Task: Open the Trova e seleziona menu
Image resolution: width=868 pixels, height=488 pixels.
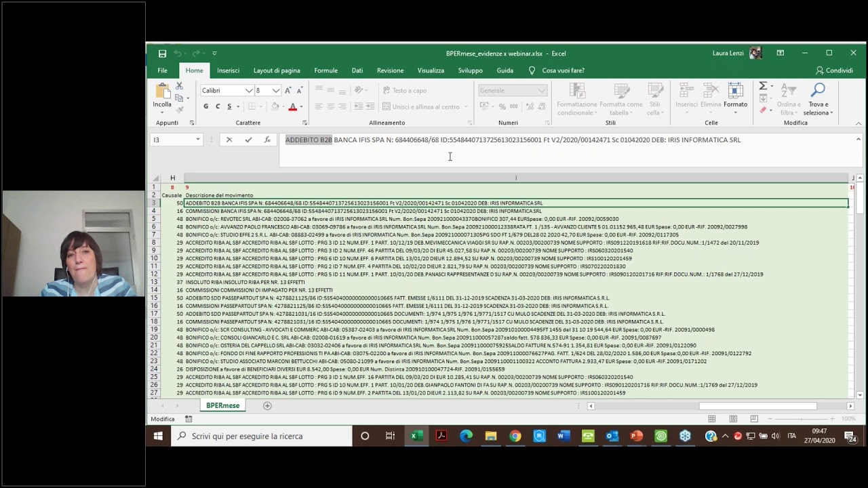Action: [818, 99]
